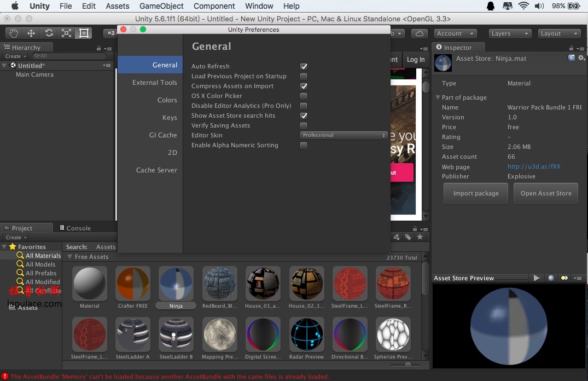The height and width of the screenshot is (381, 588).
Task: Click the Import package button
Action: [475, 193]
